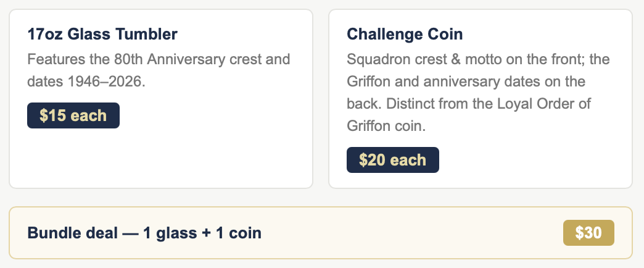Click the $30 bundle price badge
Screen dimensions: 644x268
588,233
